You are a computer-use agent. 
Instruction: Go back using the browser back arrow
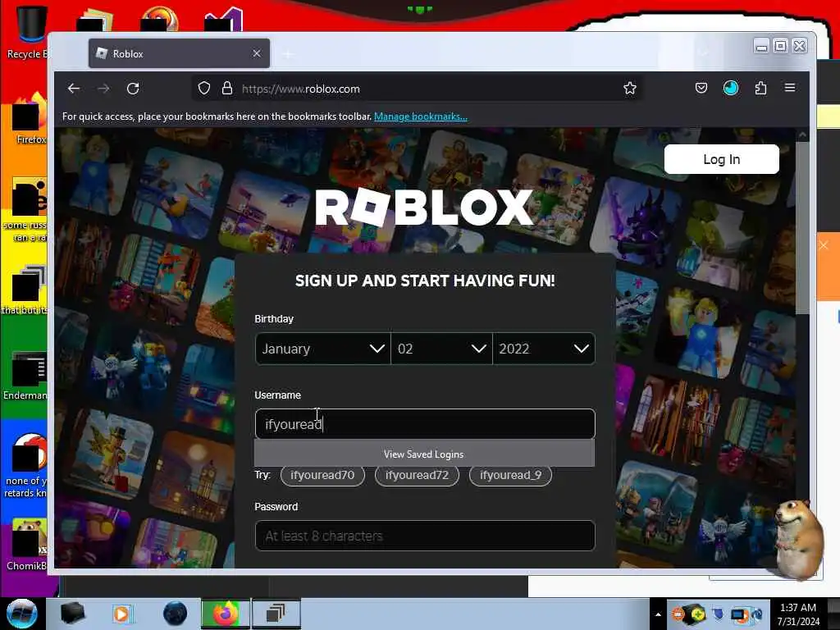click(74, 89)
